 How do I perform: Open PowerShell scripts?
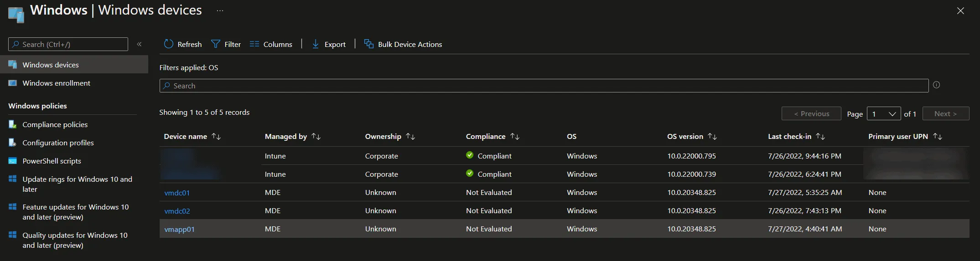[x=52, y=161]
